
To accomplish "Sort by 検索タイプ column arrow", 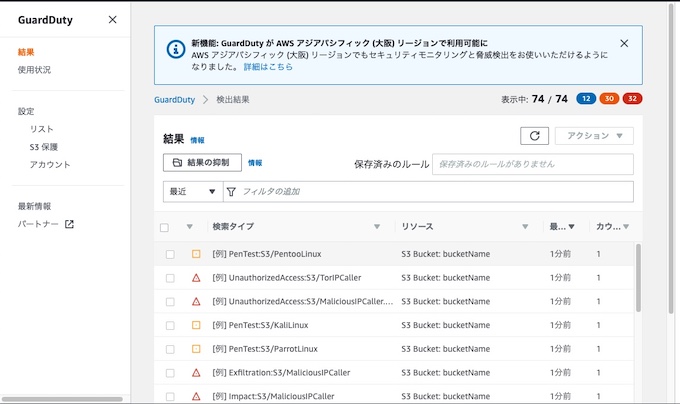I will point(377,227).
